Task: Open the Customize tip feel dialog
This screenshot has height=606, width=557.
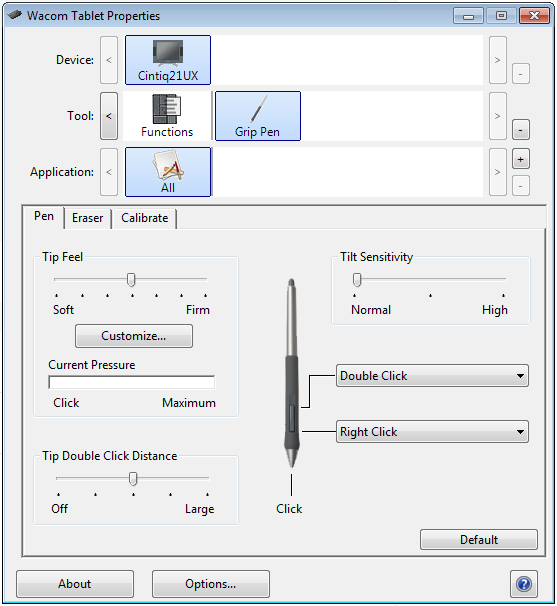Action: (134, 336)
